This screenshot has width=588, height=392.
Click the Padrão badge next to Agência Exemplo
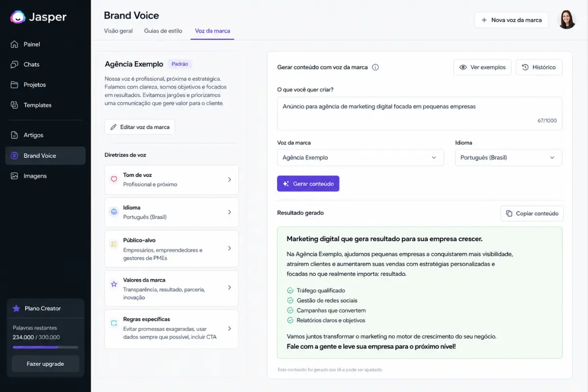[180, 64]
